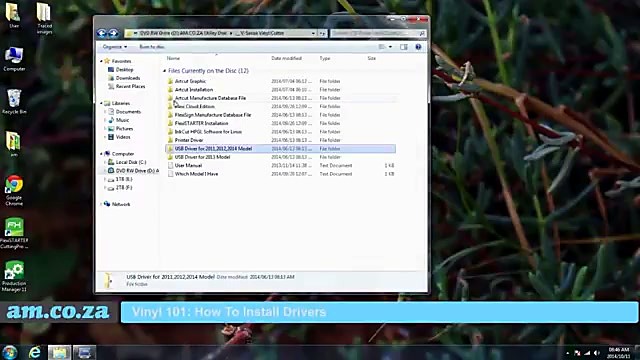Click the volume icon in the system tray
This screenshot has width=640, height=360.
click(596, 353)
